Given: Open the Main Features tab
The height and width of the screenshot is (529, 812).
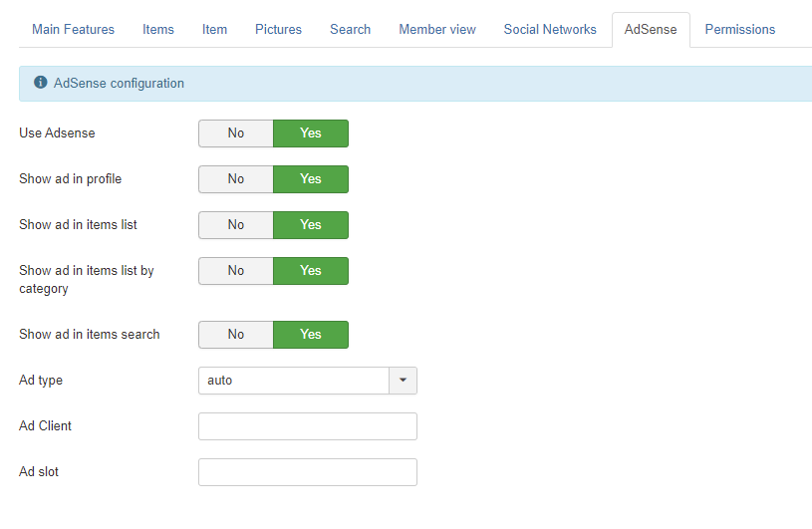Looking at the screenshot, I should coord(73,30).
